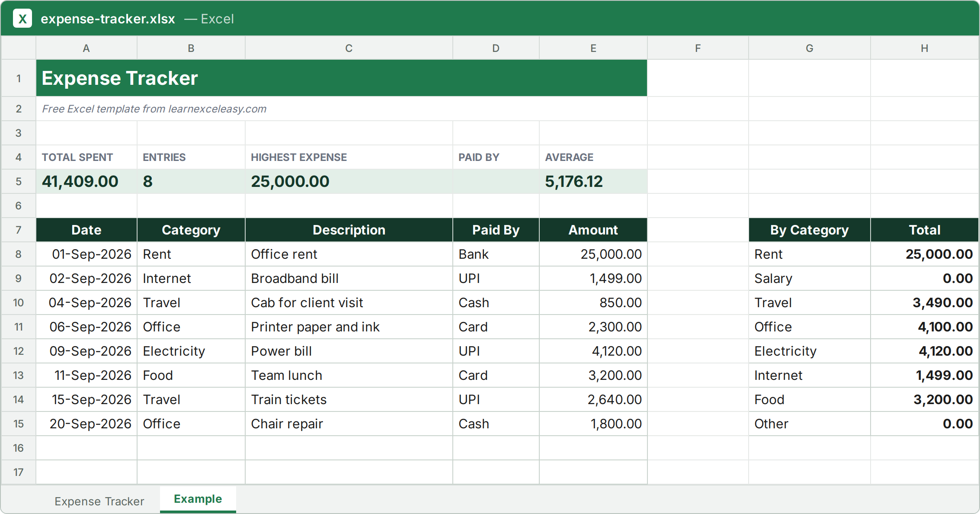Click the Broadband bill description cell
Viewport: 980px width, 514px height.
pos(349,278)
